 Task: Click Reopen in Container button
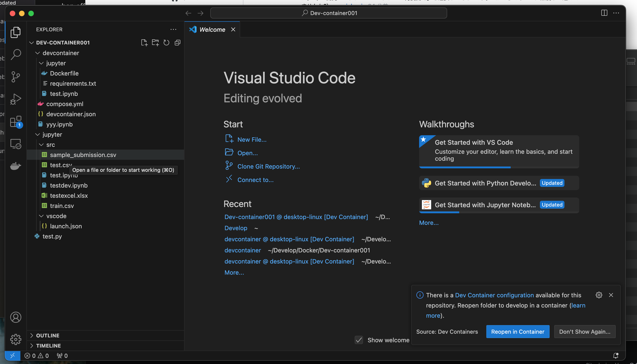(518, 332)
